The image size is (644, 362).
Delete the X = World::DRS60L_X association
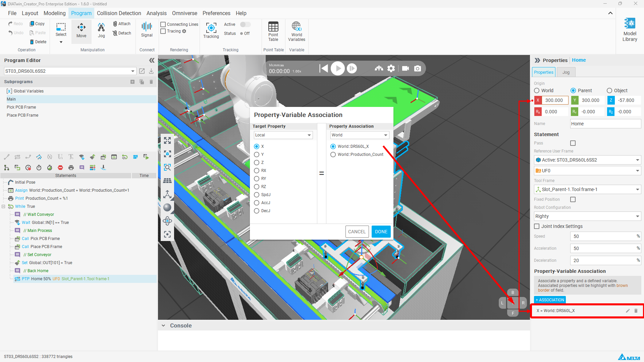pos(636,311)
